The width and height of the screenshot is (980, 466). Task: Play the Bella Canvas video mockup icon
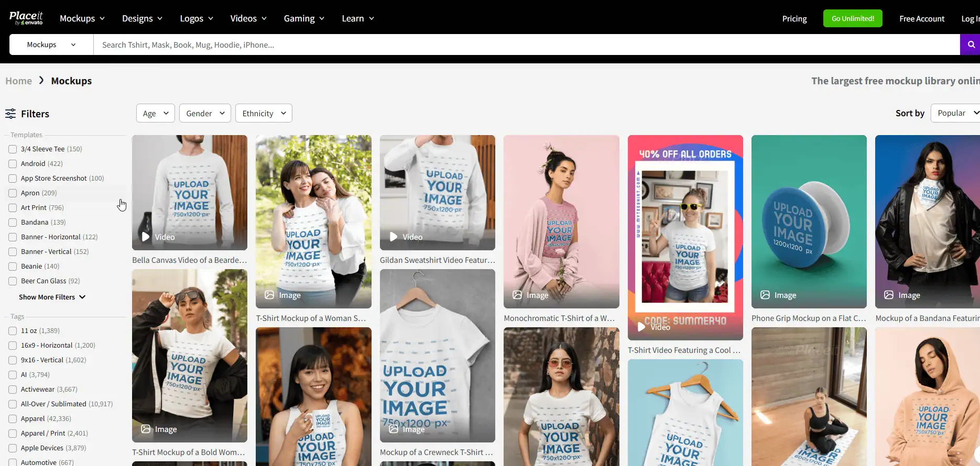coord(146,237)
